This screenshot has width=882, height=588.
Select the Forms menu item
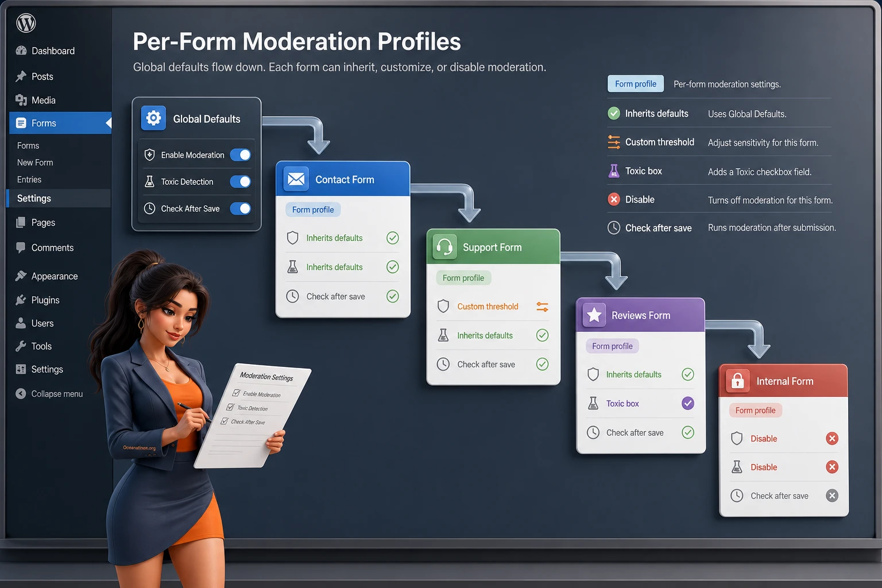point(60,123)
